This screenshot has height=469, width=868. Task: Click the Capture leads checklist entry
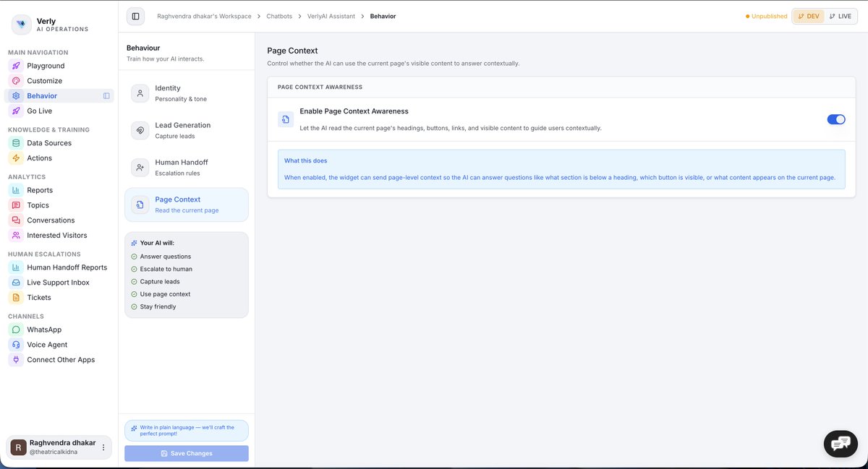tap(156, 282)
